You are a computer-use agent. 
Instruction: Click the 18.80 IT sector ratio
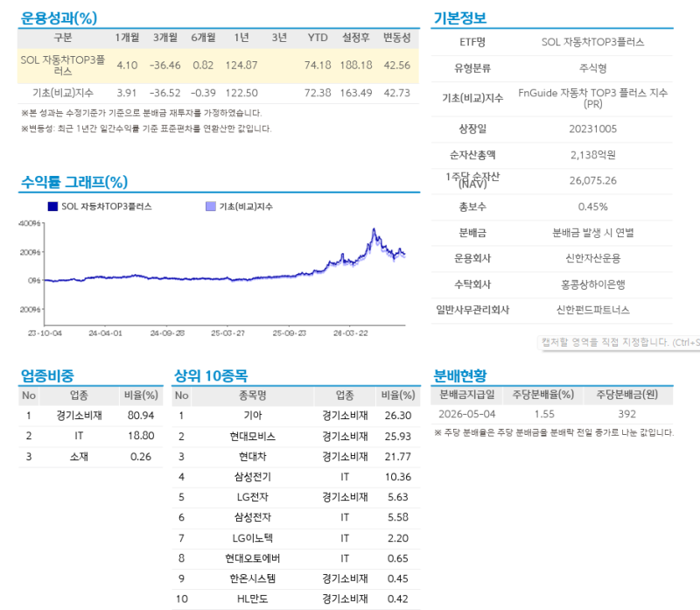click(x=141, y=436)
